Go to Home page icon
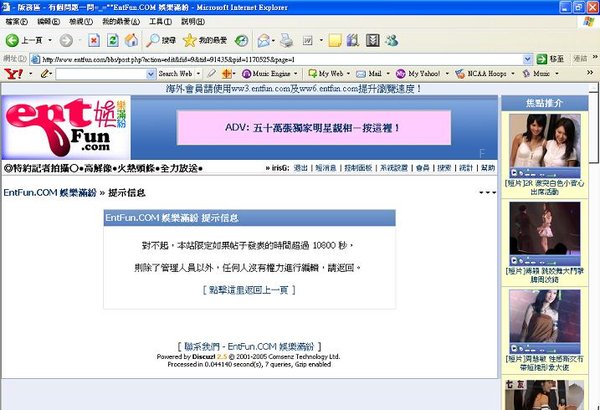 coord(129,40)
